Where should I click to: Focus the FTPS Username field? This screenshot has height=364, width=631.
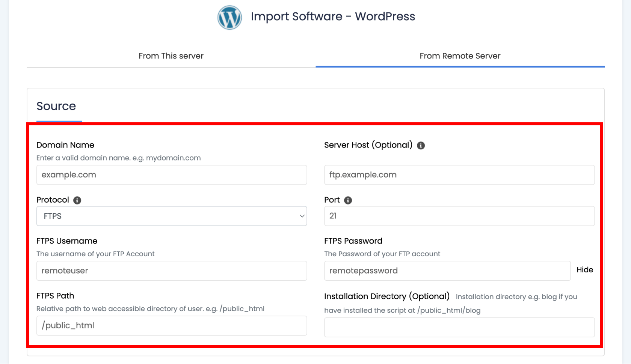[172, 271]
